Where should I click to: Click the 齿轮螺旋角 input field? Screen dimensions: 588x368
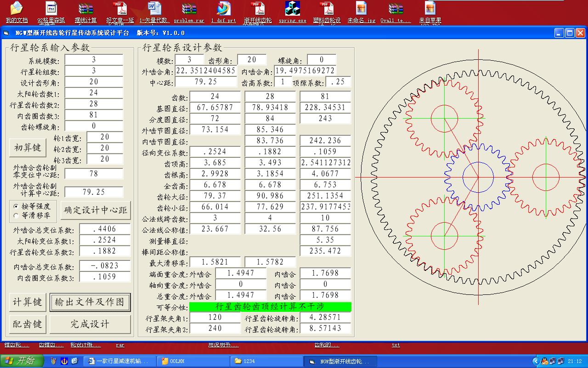point(94,126)
